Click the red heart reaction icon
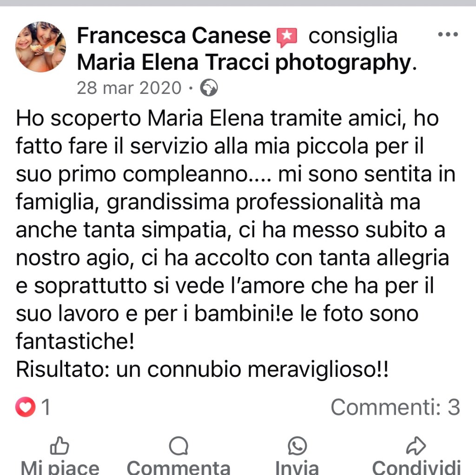The width and height of the screenshot is (476, 475). click(25, 407)
